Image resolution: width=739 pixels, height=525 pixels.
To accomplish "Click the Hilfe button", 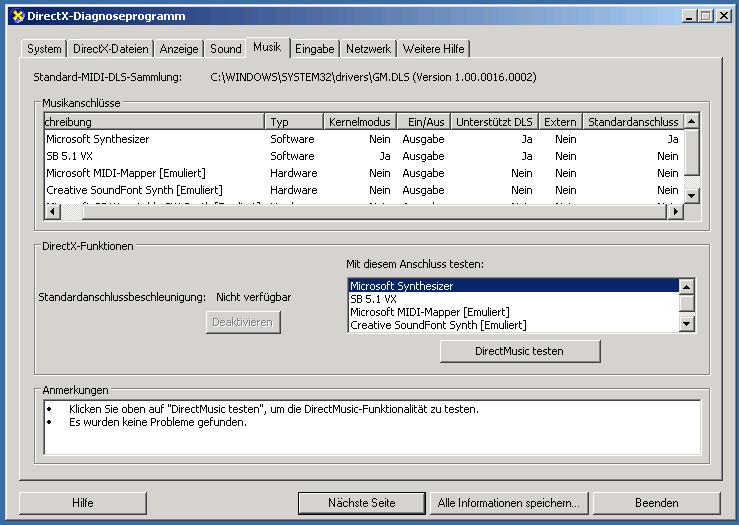I will [x=83, y=503].
